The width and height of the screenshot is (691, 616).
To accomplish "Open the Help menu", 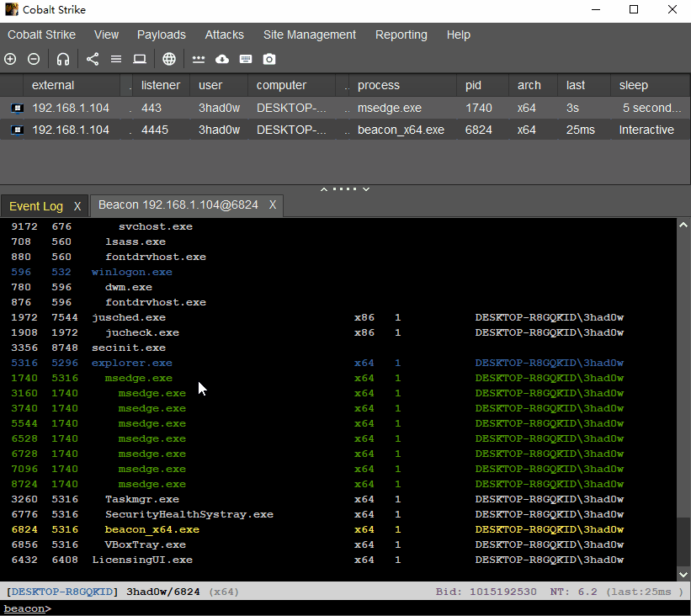I will [459, 35].
